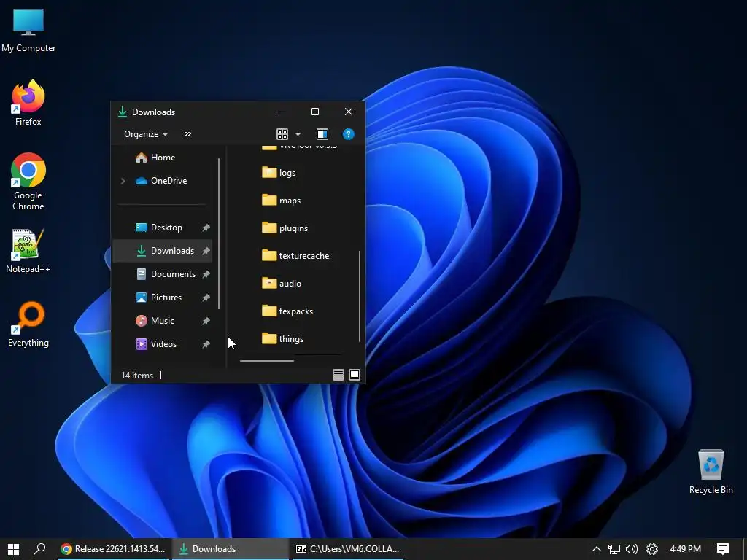Click pin icon beside Music

tap(206, 321)
